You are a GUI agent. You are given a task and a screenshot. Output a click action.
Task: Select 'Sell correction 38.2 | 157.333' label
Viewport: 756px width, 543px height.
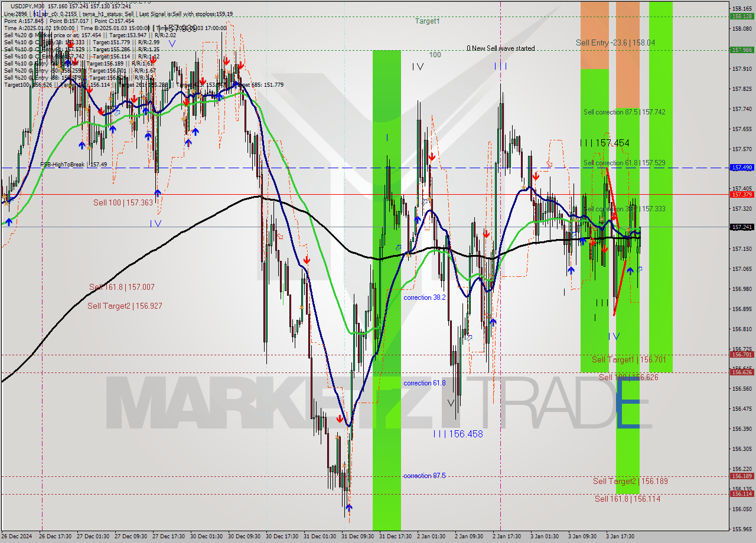point(624,209)
